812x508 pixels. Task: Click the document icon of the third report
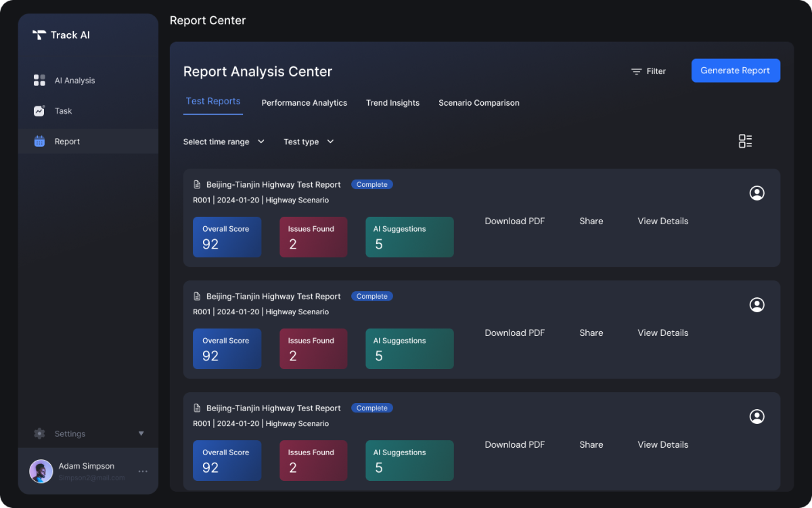pos(197,408)
